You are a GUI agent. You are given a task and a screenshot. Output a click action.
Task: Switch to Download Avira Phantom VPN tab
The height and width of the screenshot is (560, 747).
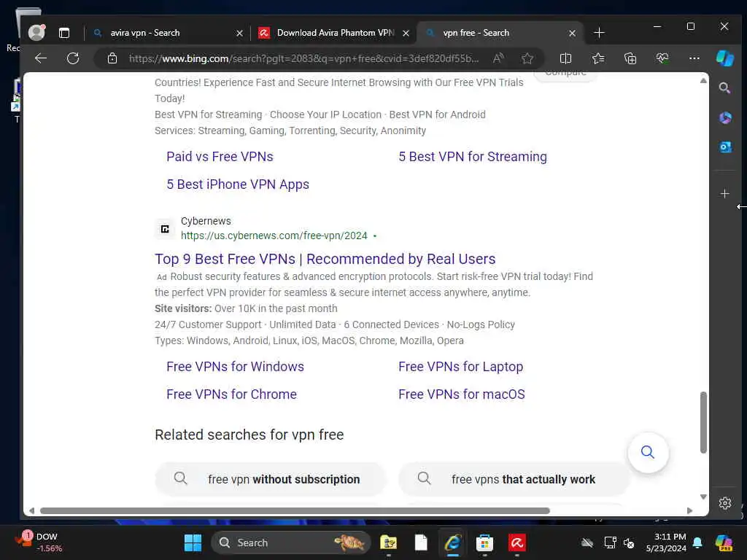[x=333, y=33]
